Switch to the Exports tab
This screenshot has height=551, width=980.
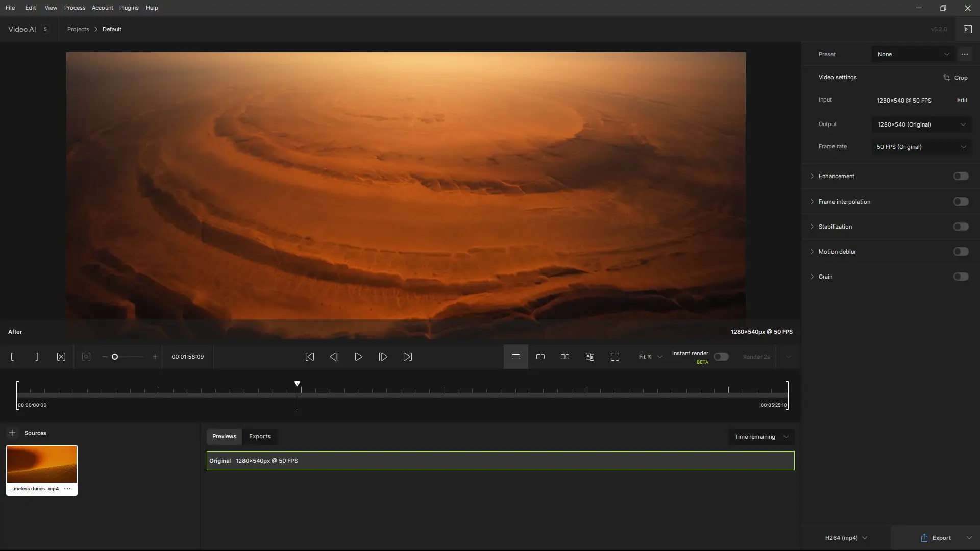pyautogui.click(x=259, y=436)
